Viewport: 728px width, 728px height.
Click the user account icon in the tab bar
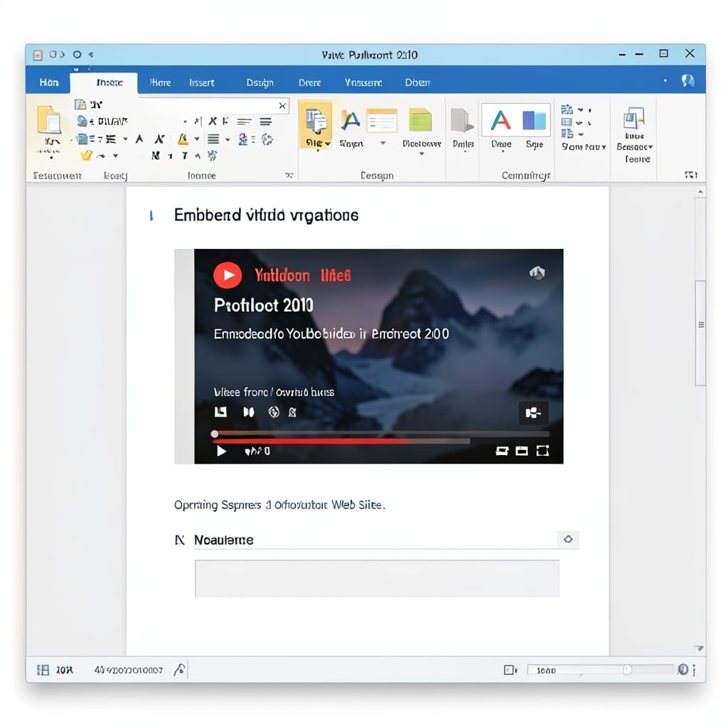pos(687,81)
